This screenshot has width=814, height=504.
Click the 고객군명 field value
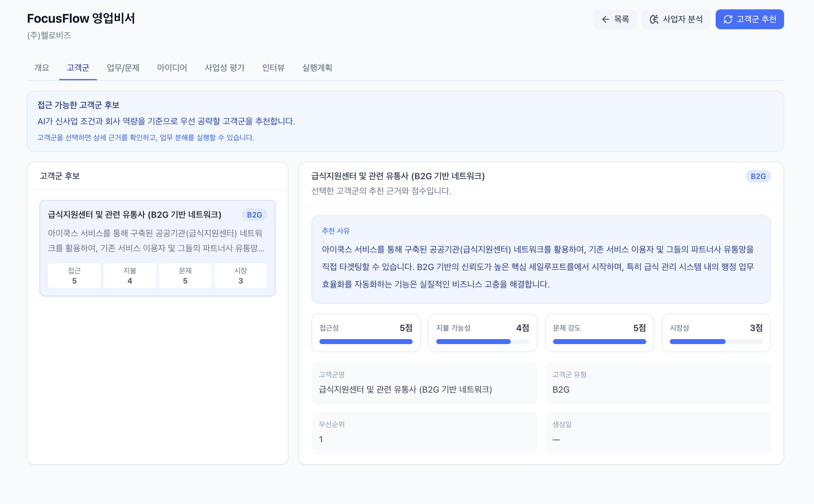click(x=405, y=390)
